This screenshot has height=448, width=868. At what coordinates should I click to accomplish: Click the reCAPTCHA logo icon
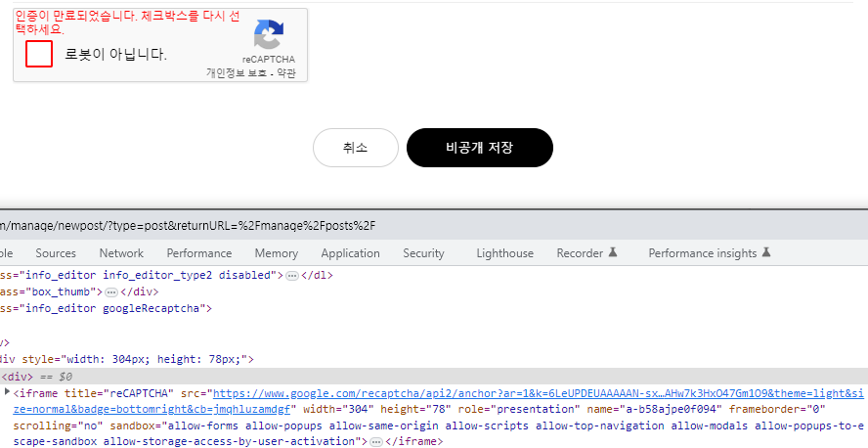pyautogui.click(x=269, y=35)
